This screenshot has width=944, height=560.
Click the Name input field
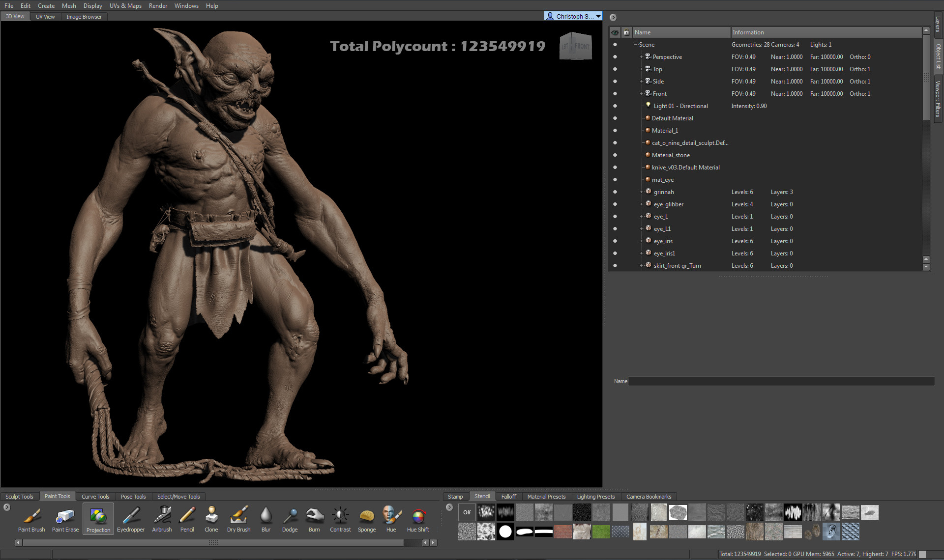781,381
